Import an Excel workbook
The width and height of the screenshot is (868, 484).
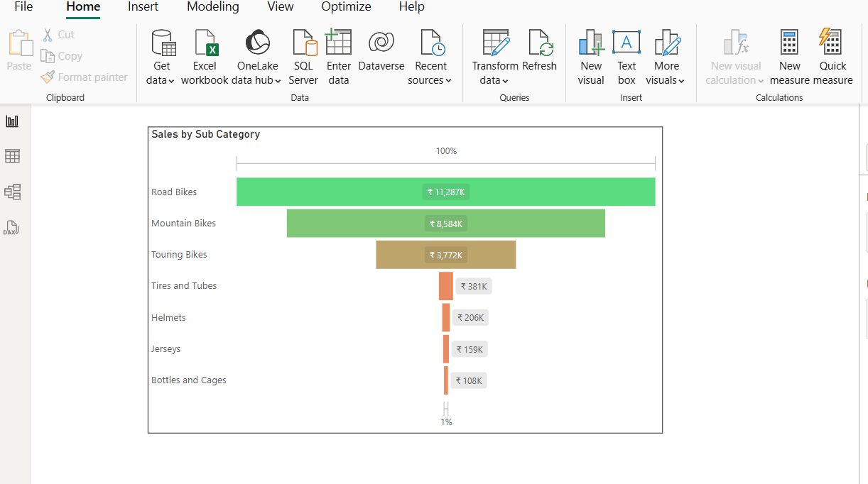(x=205, y=58)
